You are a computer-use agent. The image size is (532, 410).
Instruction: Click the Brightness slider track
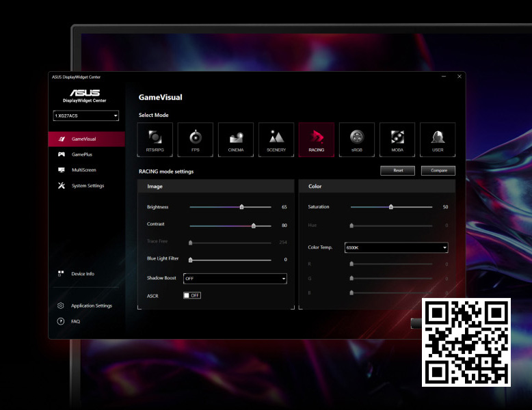(x=230, y=207)
